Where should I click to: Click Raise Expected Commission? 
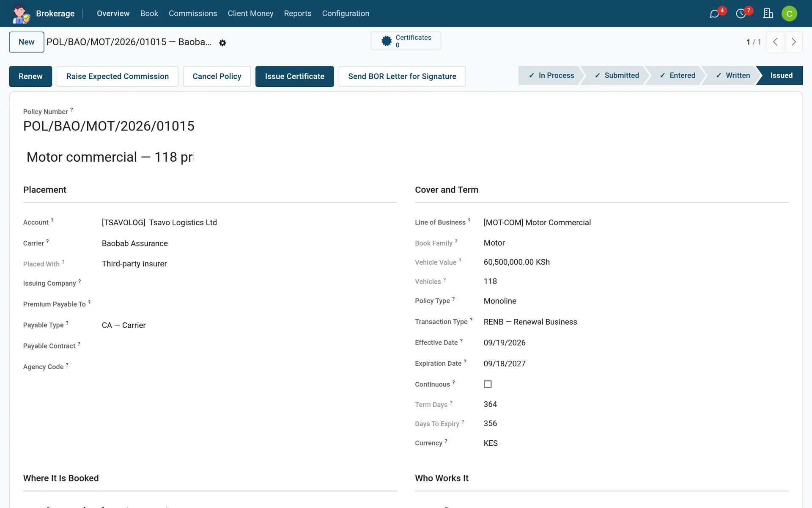[x=118, y=76]
